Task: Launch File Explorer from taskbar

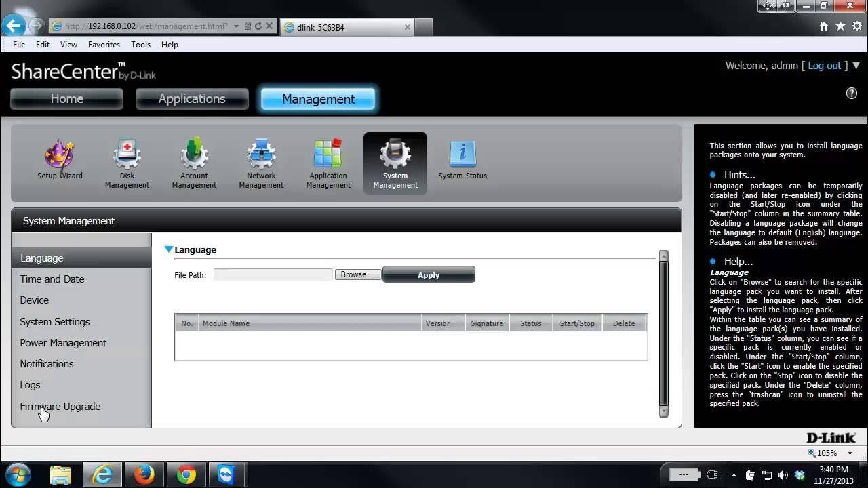Action: 60,474
